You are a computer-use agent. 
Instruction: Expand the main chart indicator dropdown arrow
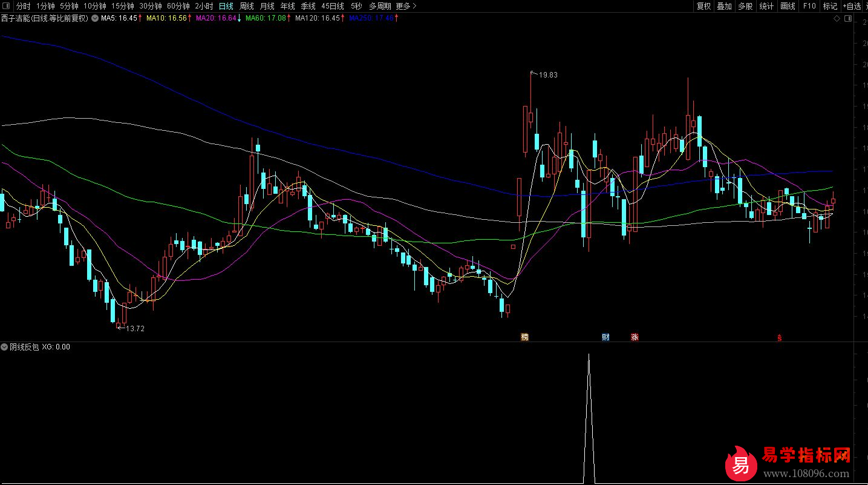coord(94,18)
